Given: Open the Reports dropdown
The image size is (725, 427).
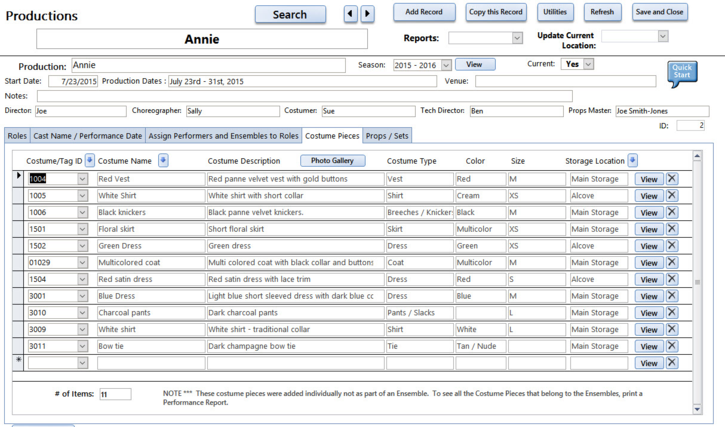Looking at the screenshot, I should [x=517, y=38].
